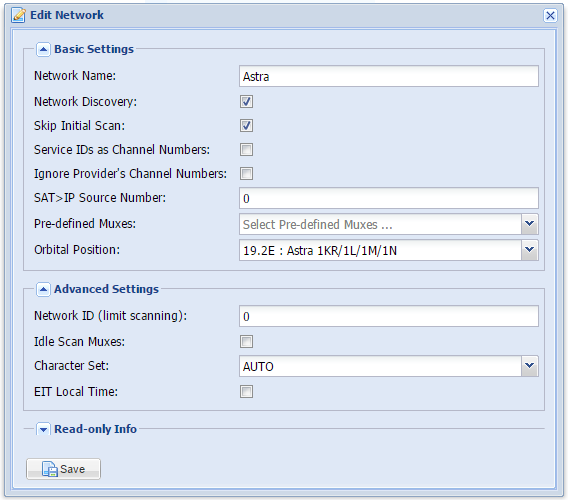
Task: Open the Pre-defined Muxes dropdown arrow
Action: [x=529, y=224]
